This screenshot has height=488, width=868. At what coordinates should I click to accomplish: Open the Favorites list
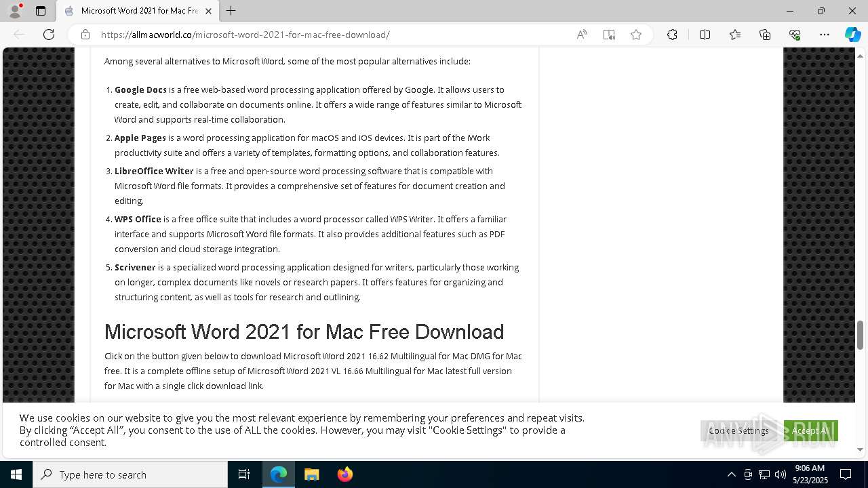point(735,35)
